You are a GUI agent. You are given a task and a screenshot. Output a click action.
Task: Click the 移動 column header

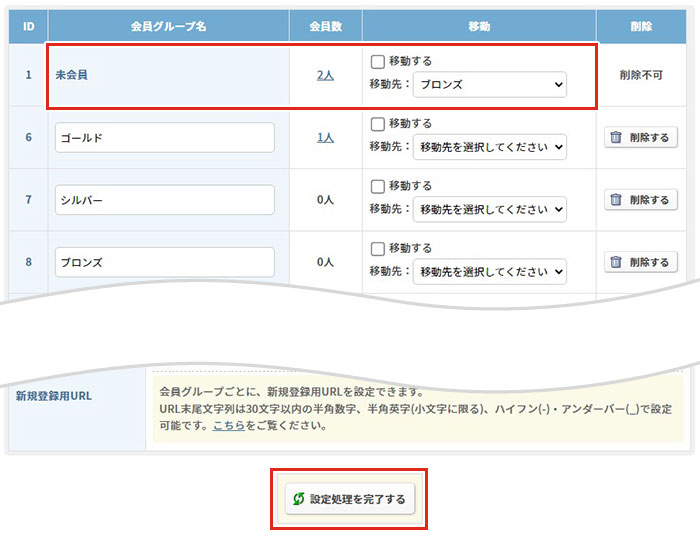(479, 26)
